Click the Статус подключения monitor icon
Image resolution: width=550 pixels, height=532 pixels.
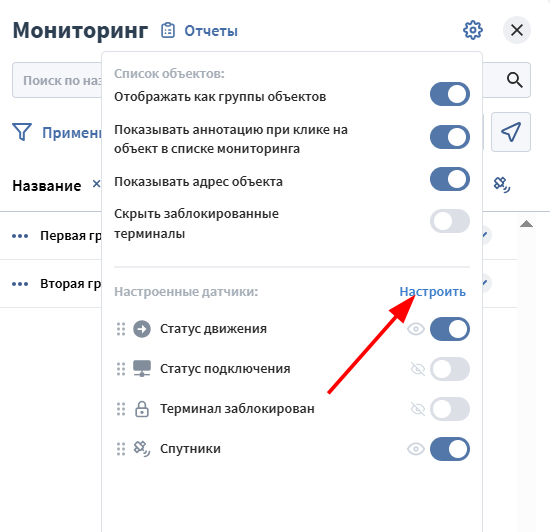(142, 368)
